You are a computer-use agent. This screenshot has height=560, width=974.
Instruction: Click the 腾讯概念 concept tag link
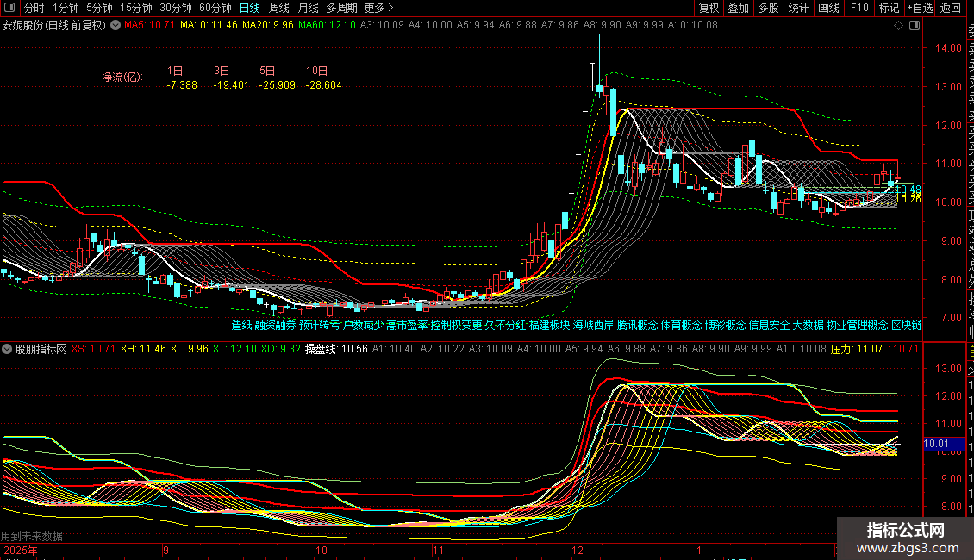coord(637,326)
